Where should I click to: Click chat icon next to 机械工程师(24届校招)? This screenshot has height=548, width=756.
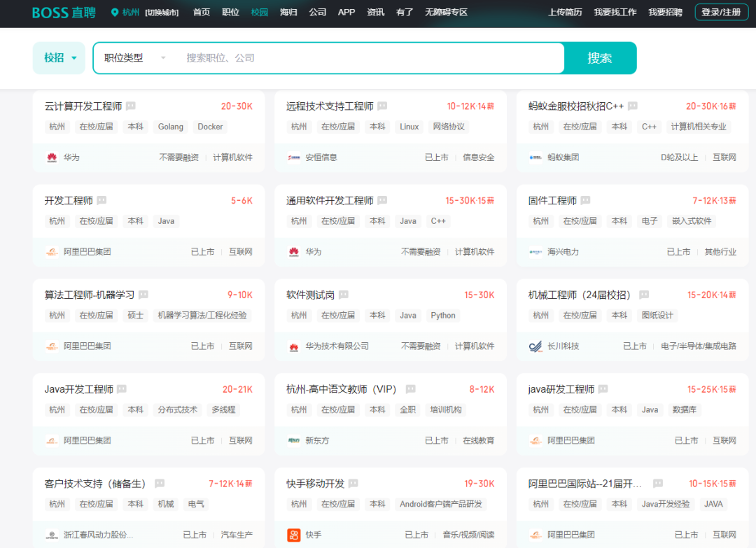click(644, 295)
